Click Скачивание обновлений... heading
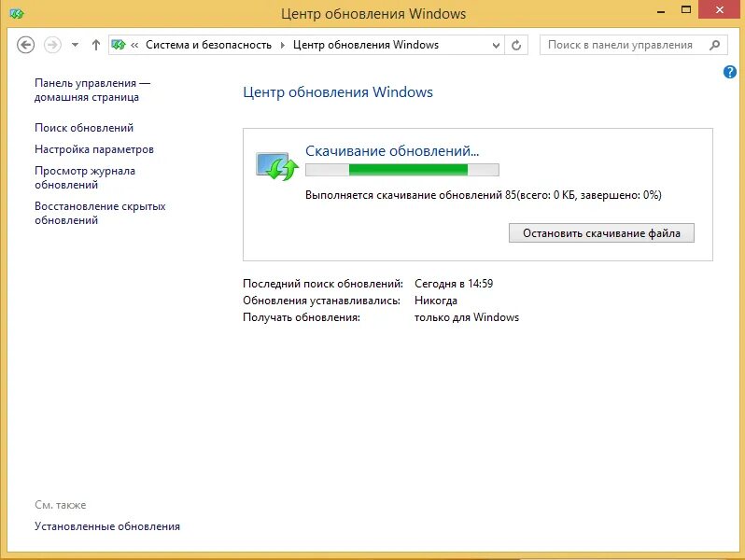Viewport: 745px width, 560px height. [392, 151]
